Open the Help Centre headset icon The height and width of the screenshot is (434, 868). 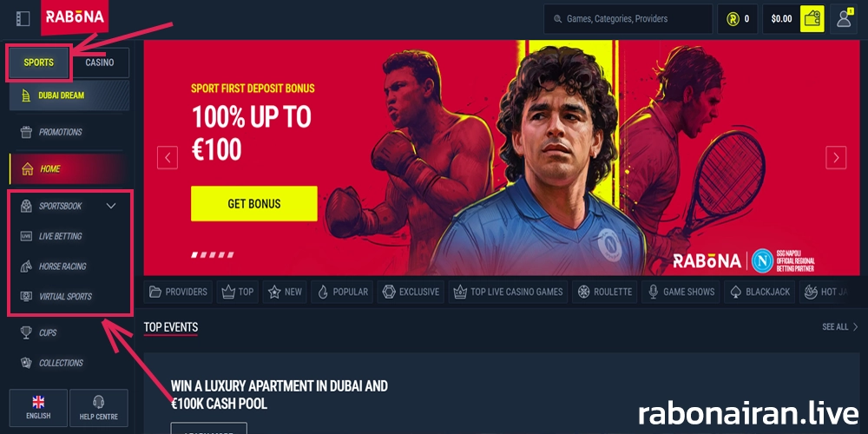[x=99, y=402]
